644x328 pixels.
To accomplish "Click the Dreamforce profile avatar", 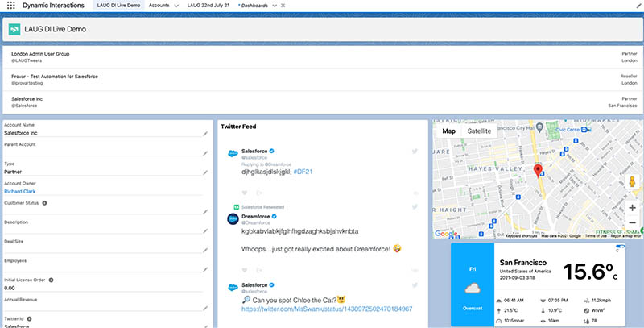I will coord(233,219).
